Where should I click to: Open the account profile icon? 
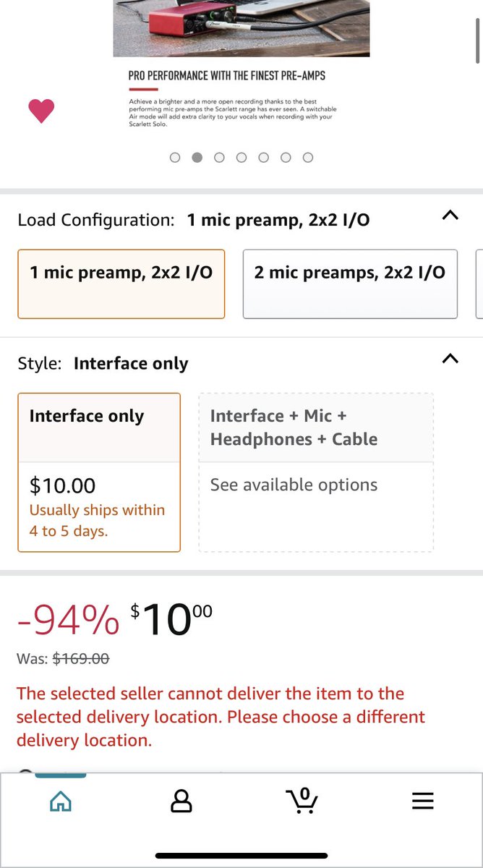181,801
